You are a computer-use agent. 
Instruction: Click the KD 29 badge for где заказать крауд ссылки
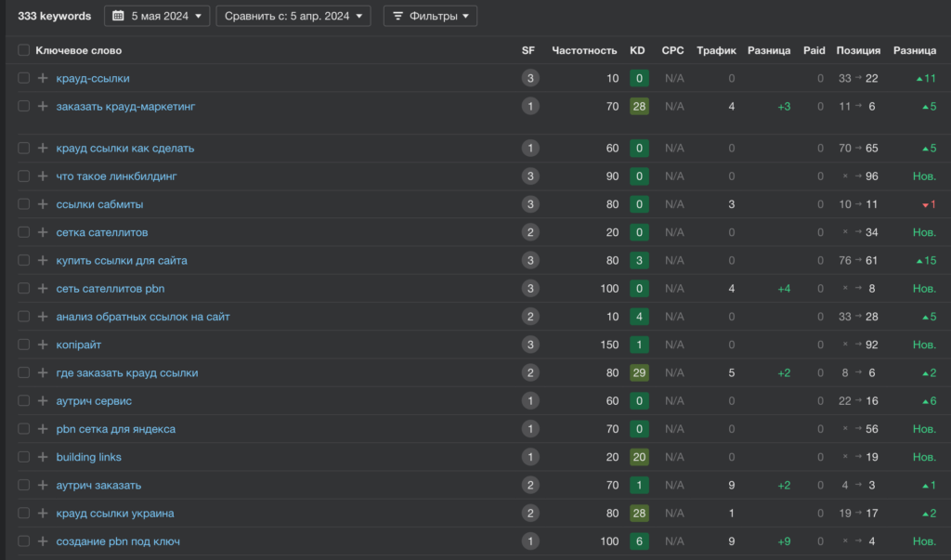click(638, 373)
